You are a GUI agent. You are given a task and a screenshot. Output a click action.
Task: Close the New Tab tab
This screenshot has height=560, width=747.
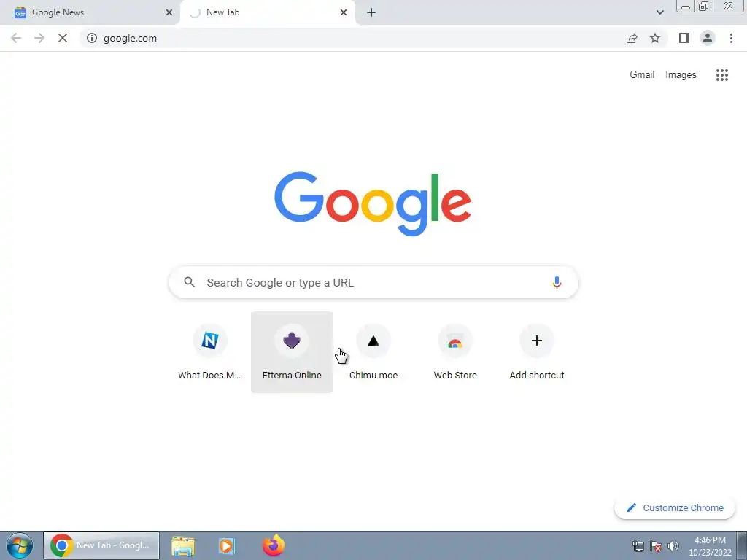pos(344,12)
